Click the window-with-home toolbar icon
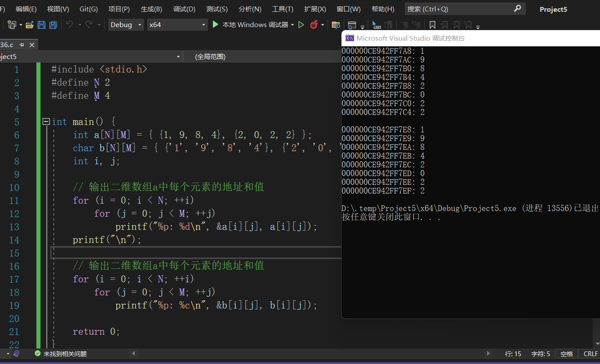Image resolution: width=600 pixels, height=364 pixels. [x=352, y=25]
